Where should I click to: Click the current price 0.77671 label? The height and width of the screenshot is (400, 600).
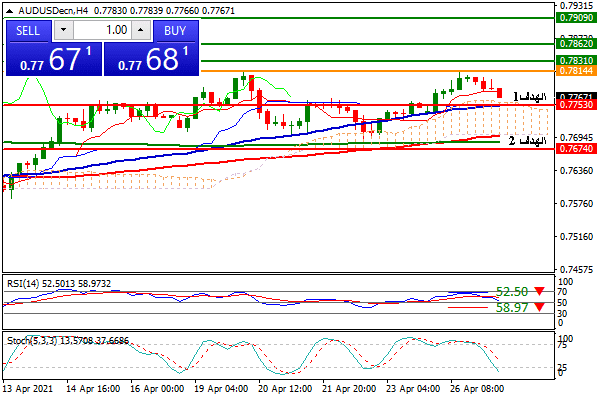click(576, 96)
